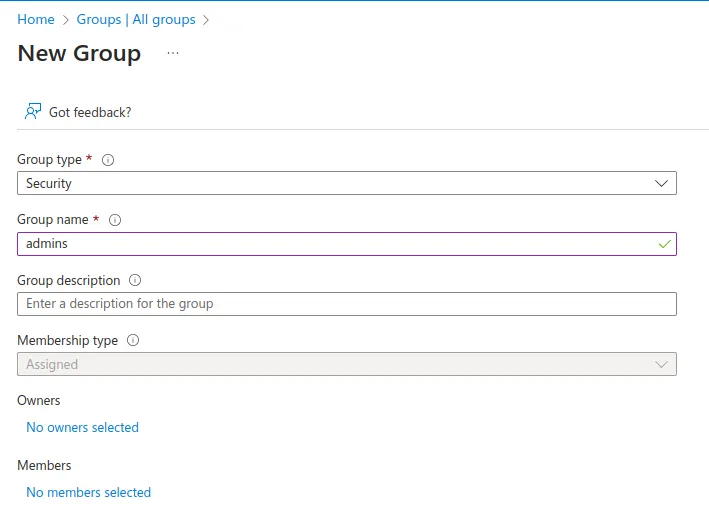Click the Membership type dropdown chevron arrow
Screen dimensions: 709x521
(x=661, y=365)
